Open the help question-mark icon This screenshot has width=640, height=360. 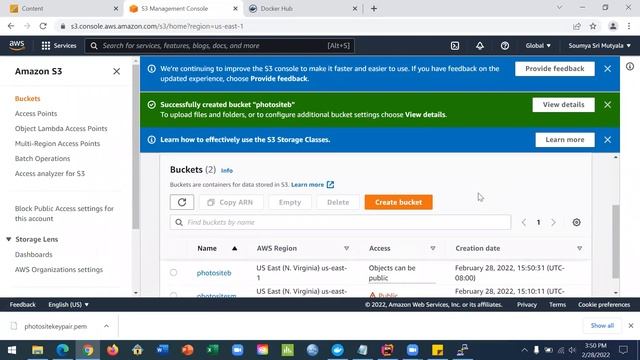(504, 46)
